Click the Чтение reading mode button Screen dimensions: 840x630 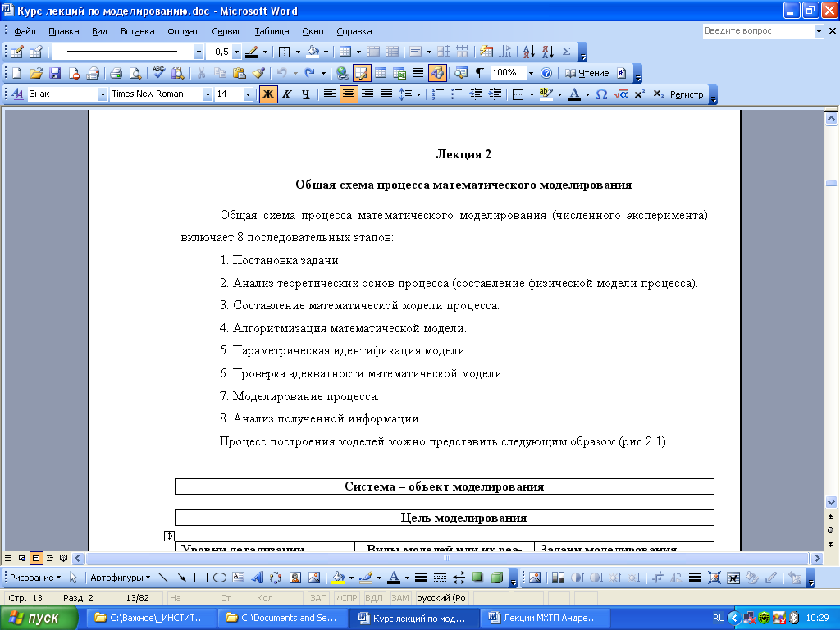click(587, 73)
